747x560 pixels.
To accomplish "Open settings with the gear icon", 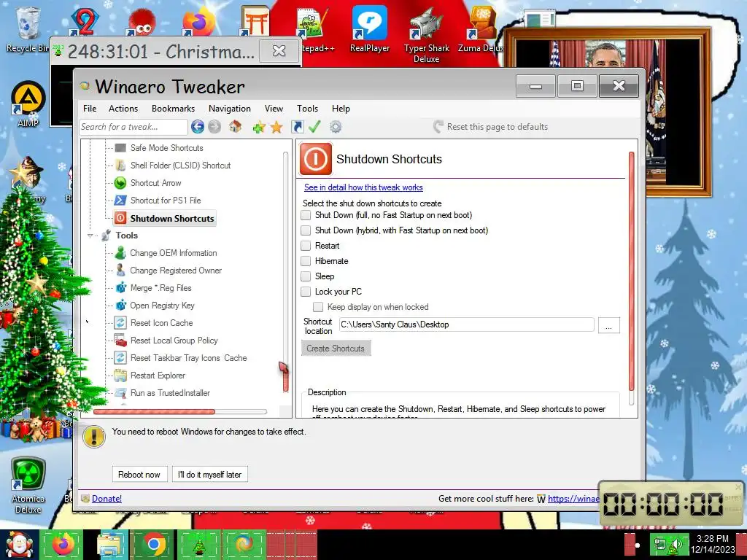I will (x=336, y=127).
